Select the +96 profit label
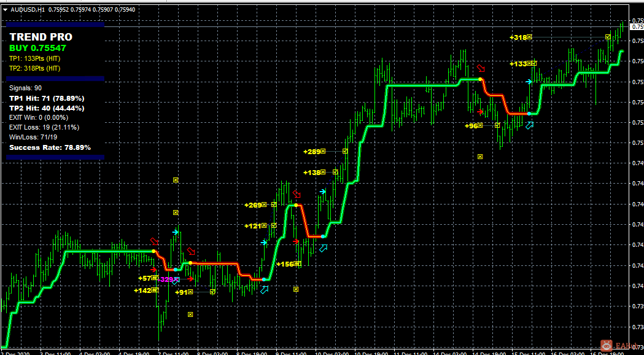644x355 pixels. pyautogui.click(x=471, y=126)
